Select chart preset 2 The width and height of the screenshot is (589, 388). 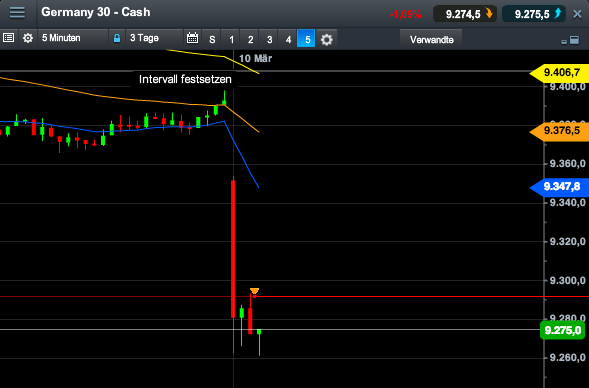(x=250, y=39)
